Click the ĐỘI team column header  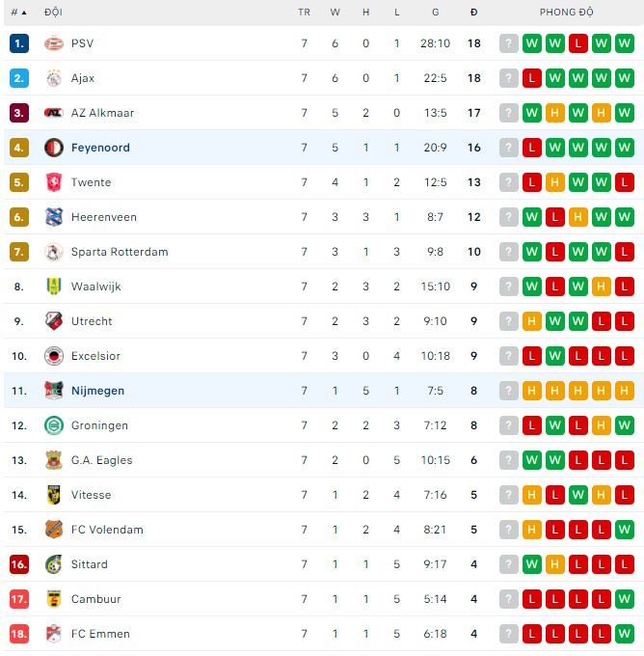click(53, 13)
